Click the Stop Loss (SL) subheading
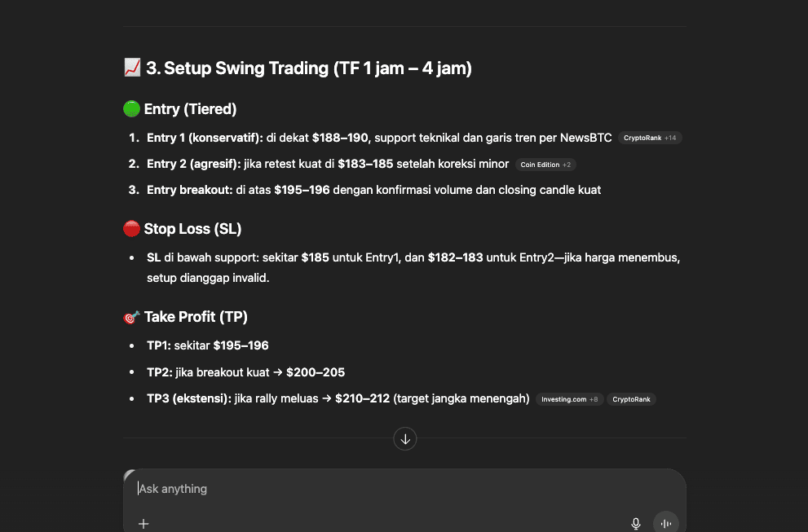This screenshot has width=808, height=532. pos(192,229)
